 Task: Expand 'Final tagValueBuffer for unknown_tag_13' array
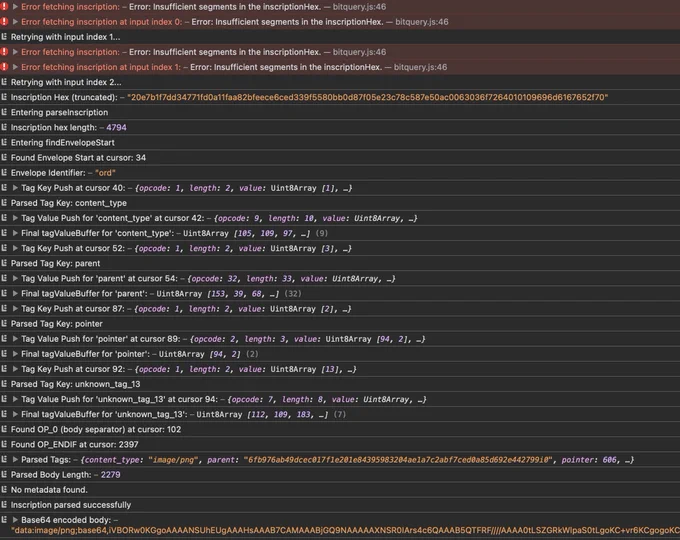coord(15,414)
